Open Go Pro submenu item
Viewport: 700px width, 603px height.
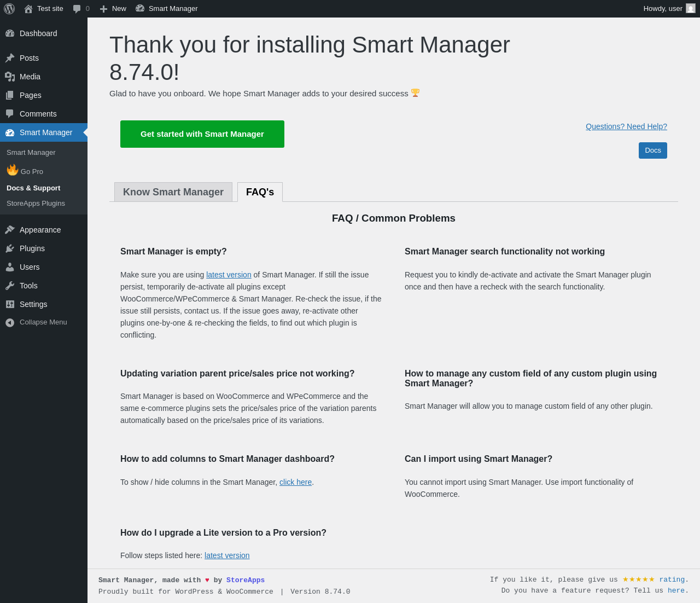pos(31,171)
